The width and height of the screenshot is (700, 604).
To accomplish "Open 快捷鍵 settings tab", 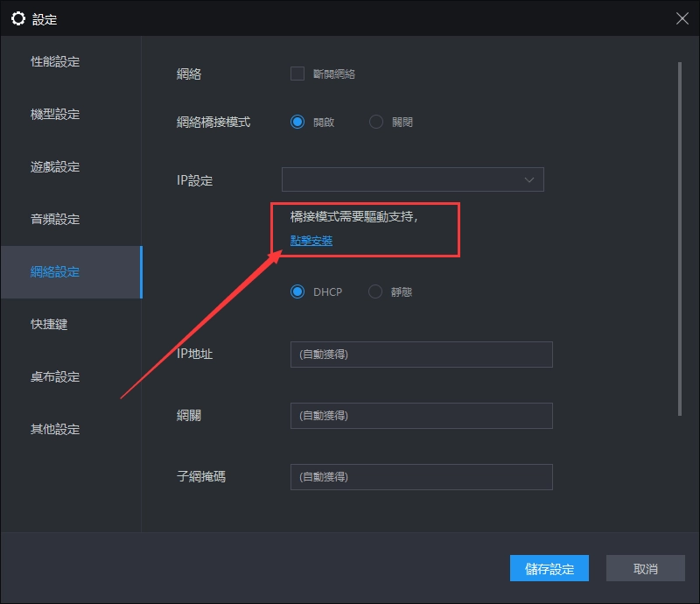I will pyautogui.click(x=49, y=325).
